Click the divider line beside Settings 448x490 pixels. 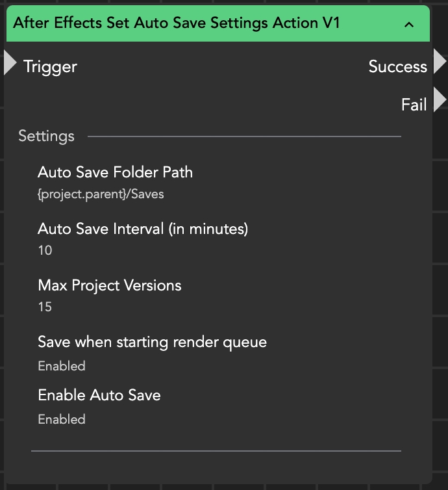244,136
